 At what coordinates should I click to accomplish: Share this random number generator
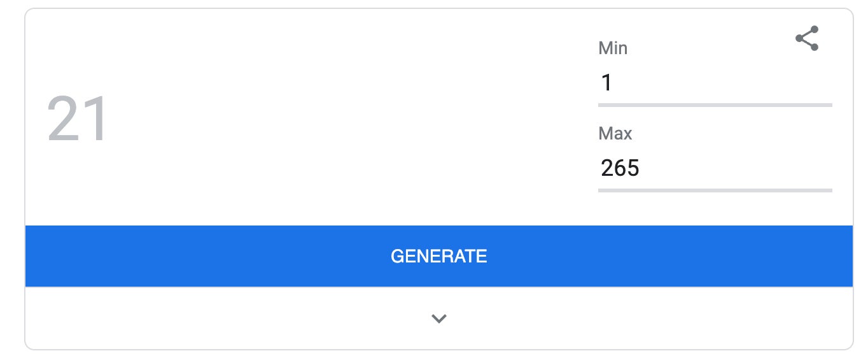(x=807, y=39)
